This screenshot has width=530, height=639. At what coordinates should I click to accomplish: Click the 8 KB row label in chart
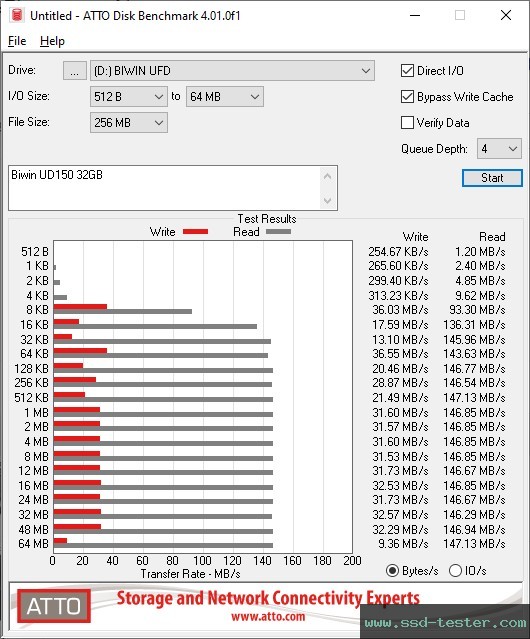point(37,310)
